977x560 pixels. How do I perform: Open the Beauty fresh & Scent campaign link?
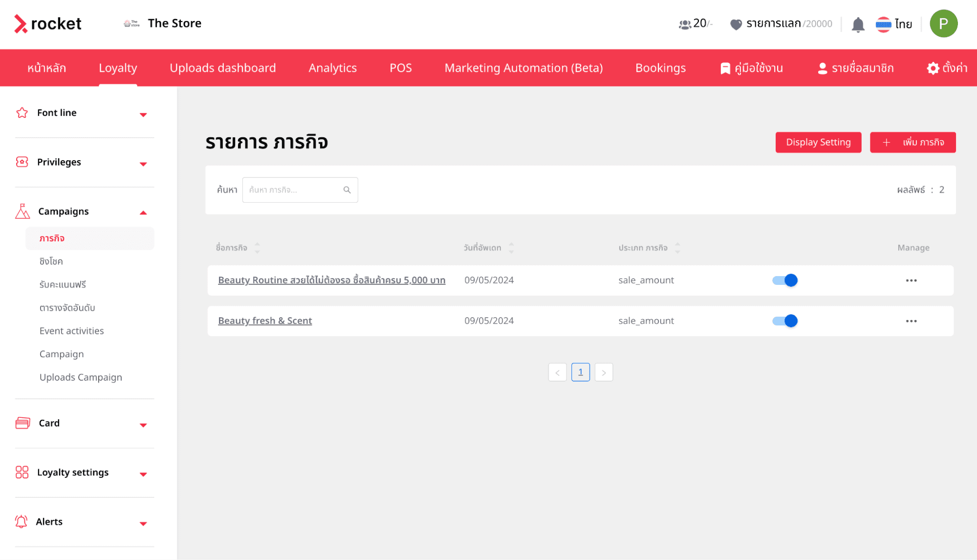coord(265,321)
